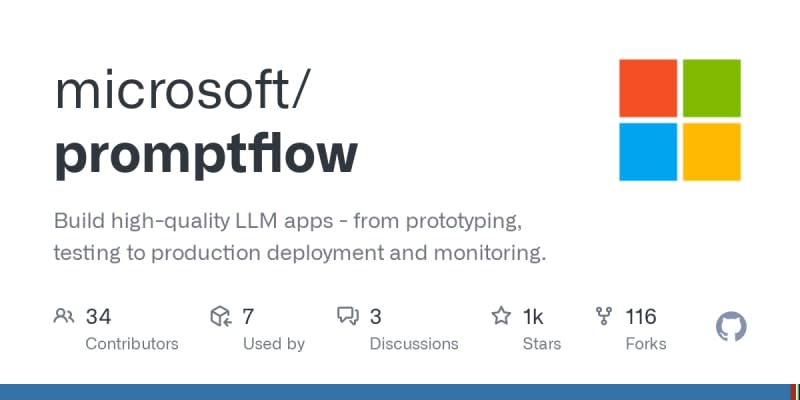Click the Contributors people icon
800x400 pixels.
point(64,317)
